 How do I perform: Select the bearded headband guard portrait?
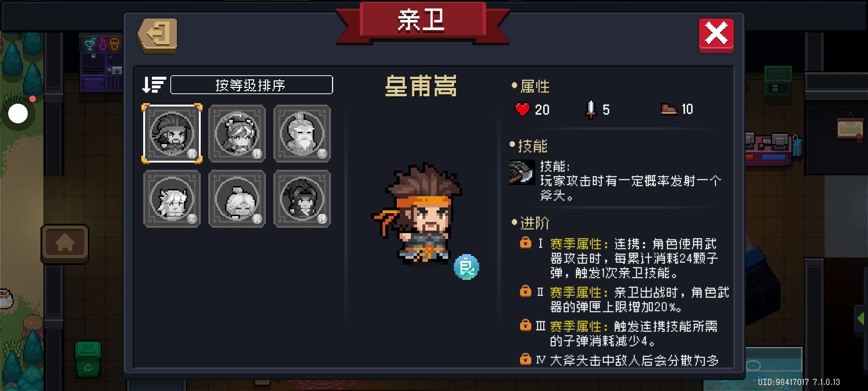(172, 134)
